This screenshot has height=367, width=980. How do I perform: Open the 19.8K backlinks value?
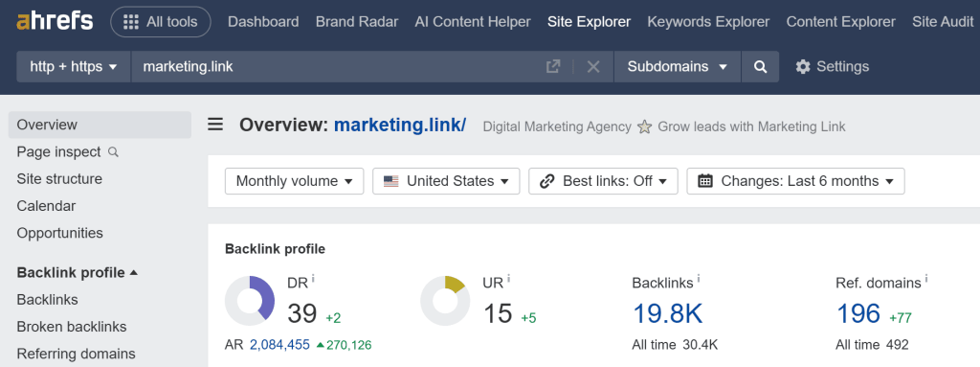(668, 313)
